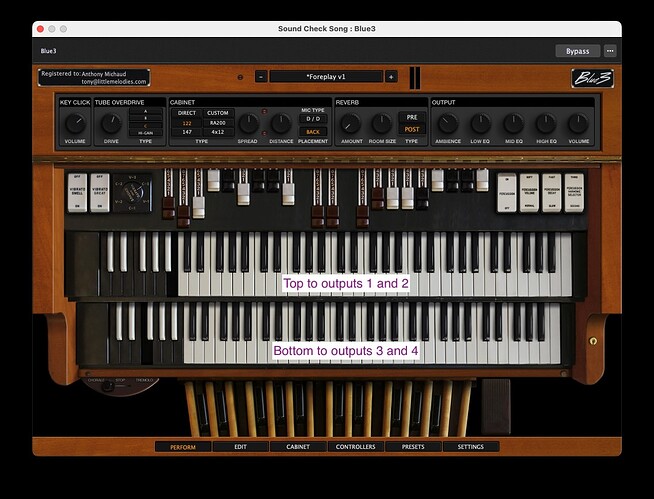Viewport: 654px width, 499px height.
Task: Open the *Foreplay v1 preset name display
Action: click(x=326, y=77)
